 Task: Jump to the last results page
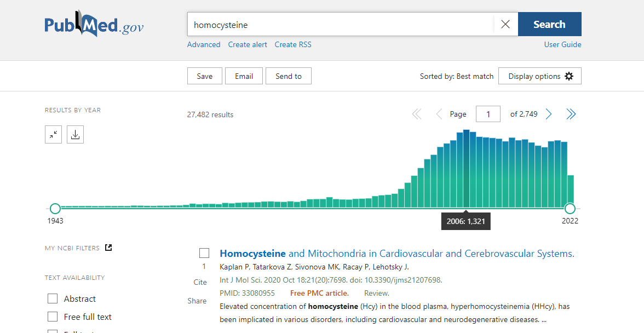[x=571, y=114]
